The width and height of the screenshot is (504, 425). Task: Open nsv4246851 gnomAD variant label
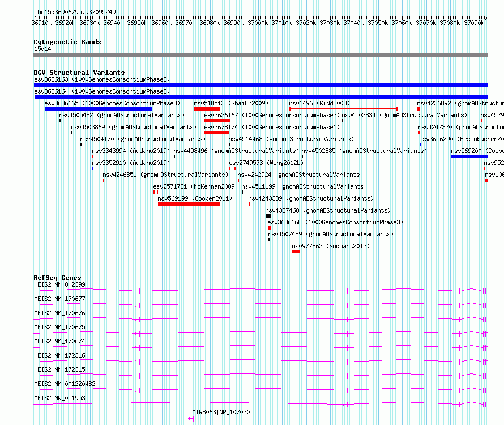tap(165, 175)
